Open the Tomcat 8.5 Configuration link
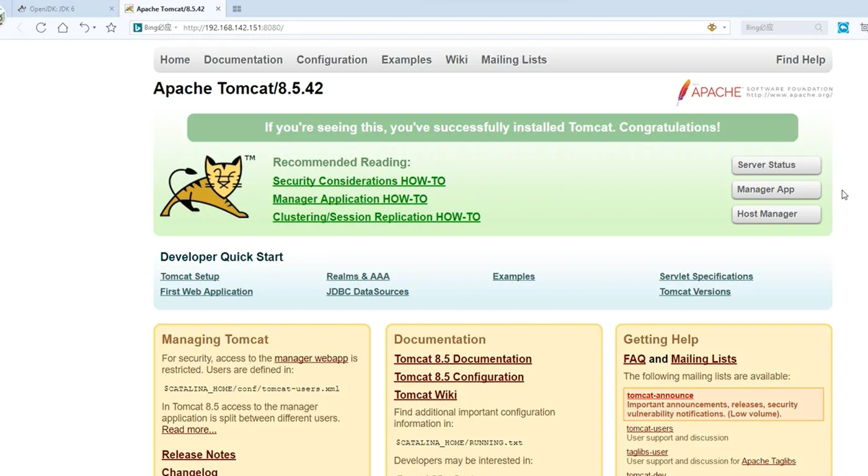The image size is (868, 476). pos(459,377)
